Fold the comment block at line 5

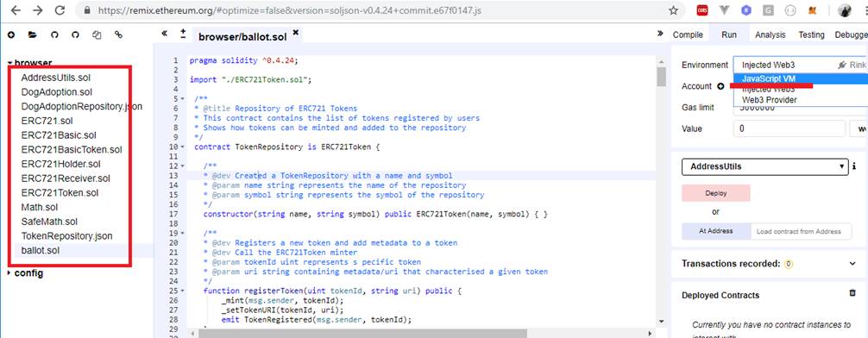pyautogui.click(x=183, y=99)
